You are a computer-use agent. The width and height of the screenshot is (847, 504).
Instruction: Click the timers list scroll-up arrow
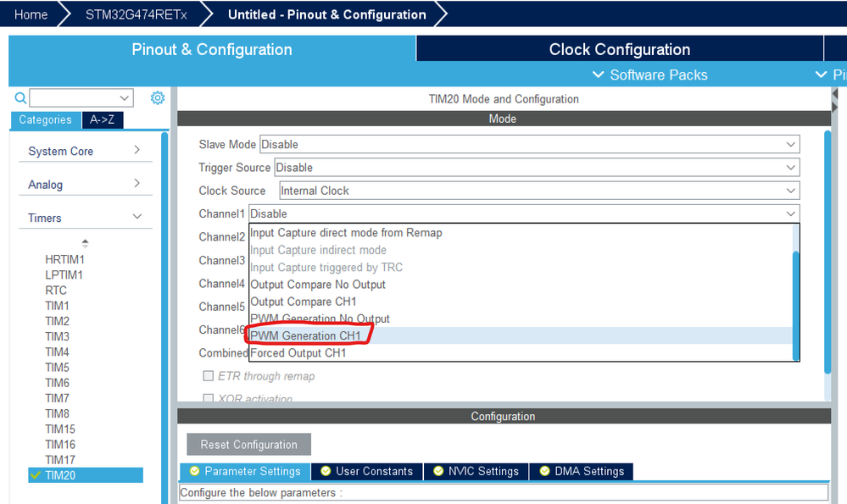click(86, 243)
